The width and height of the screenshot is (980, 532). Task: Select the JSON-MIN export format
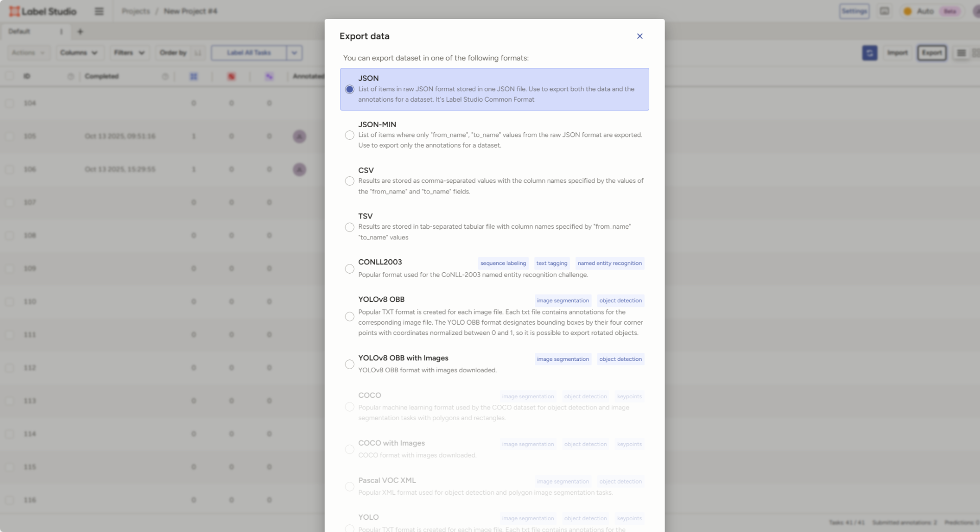(x=350, y=135)
